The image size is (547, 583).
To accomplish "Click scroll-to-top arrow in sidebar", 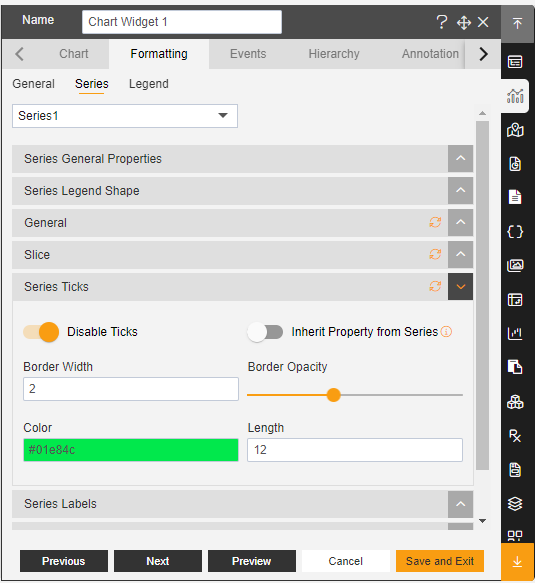I will [517, 23].
